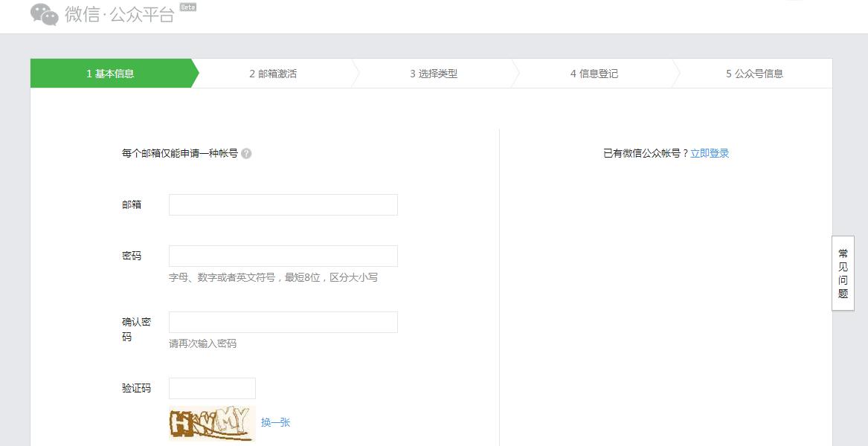The width and height of the screenshot is (868, 446).
Task: Click the 确认密码 confirm password field
Action: (283, 321)
